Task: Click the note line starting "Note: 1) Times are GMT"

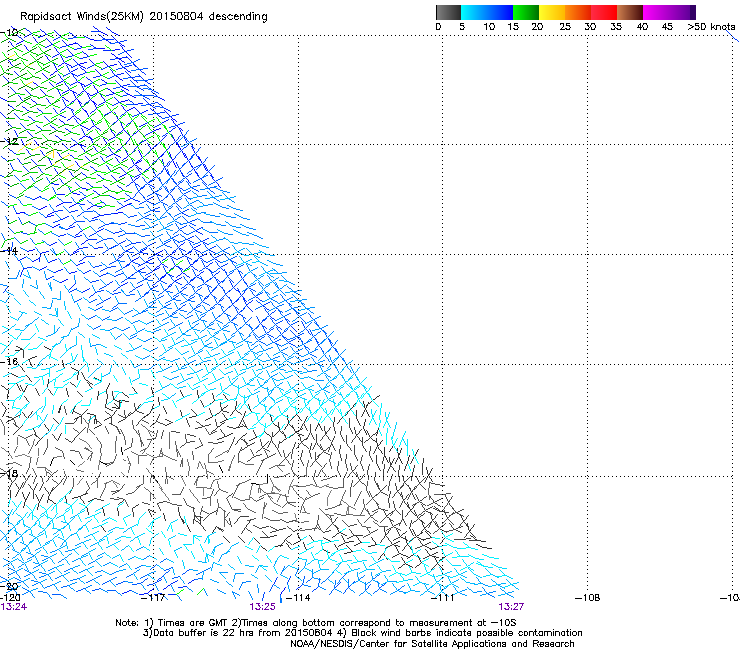Action: [316, 623]
